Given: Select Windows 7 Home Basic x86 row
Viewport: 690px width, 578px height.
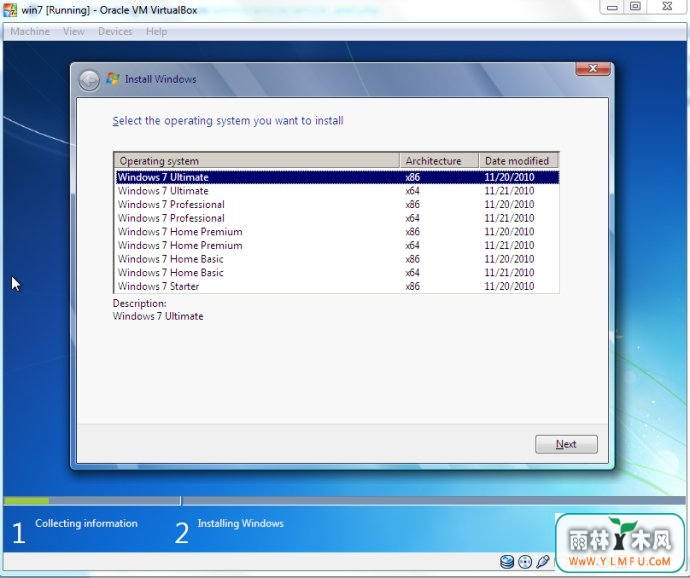Looking at the screenshot, I should click(x=338, y=259).
